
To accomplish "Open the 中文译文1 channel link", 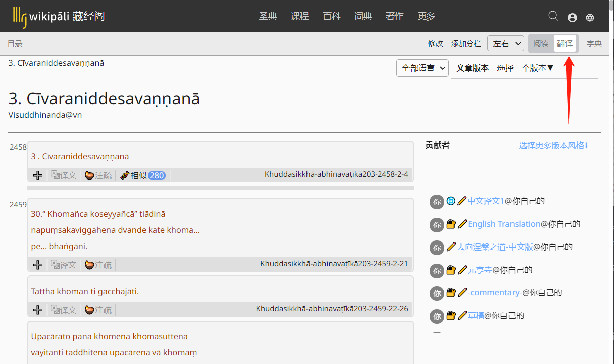I will (x=486, y=201).
